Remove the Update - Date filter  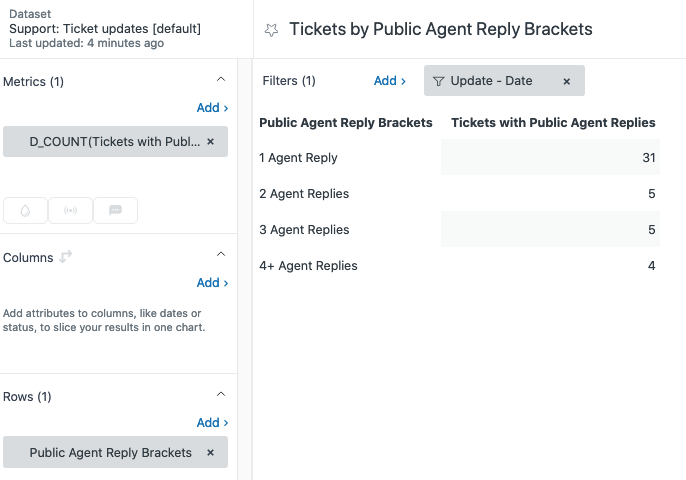tap(567, 81)
